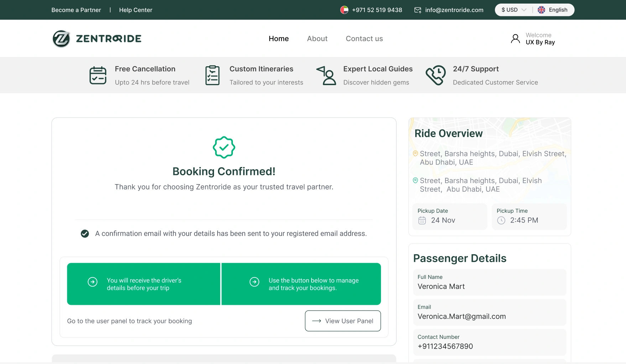The height and width of the screenshot is (364, 626).
Task: Click the 24/7 Support phone clock icon
Action: pos(435,75)
